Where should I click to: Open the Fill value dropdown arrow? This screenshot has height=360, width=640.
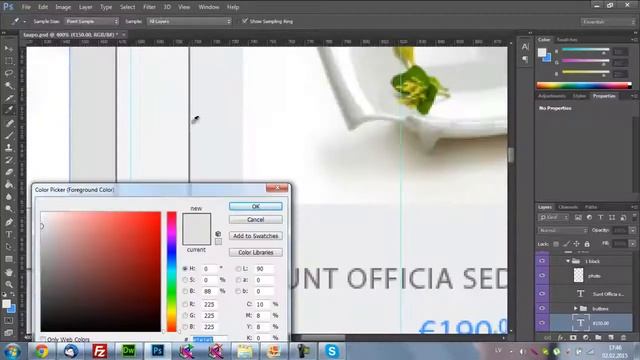[x=632, y=244]
